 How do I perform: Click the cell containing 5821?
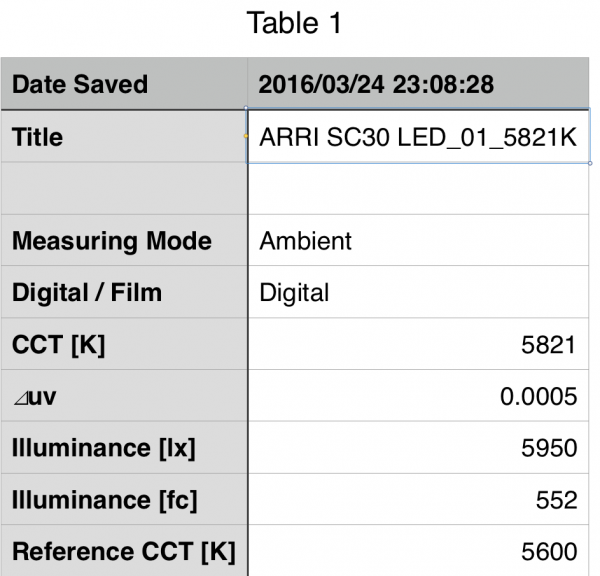(418, 345)
